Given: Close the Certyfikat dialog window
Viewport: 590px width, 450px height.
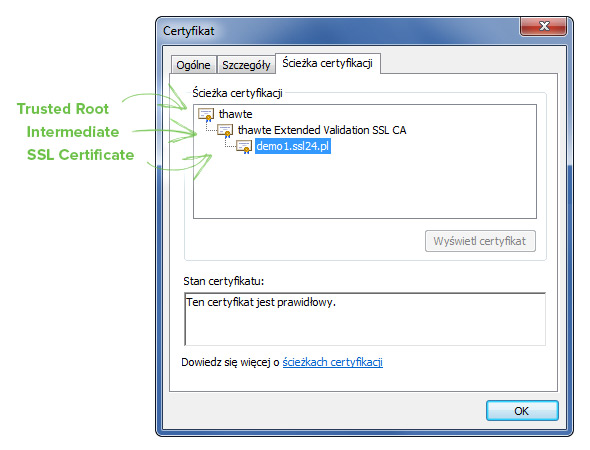Looking at the screenshot, I should coord(544,26).
